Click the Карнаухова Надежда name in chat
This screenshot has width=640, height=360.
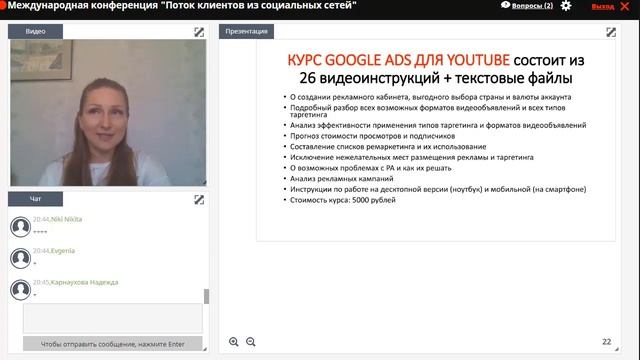tap(84, 282)
